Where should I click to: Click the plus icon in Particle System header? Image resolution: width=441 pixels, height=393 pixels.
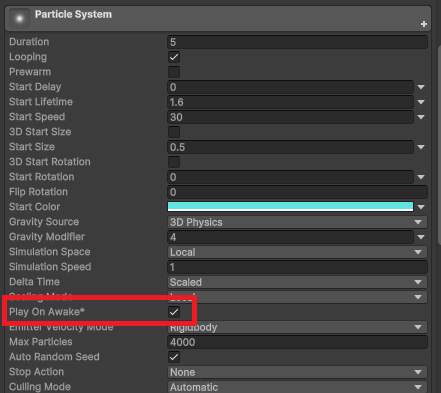point(424,24)
